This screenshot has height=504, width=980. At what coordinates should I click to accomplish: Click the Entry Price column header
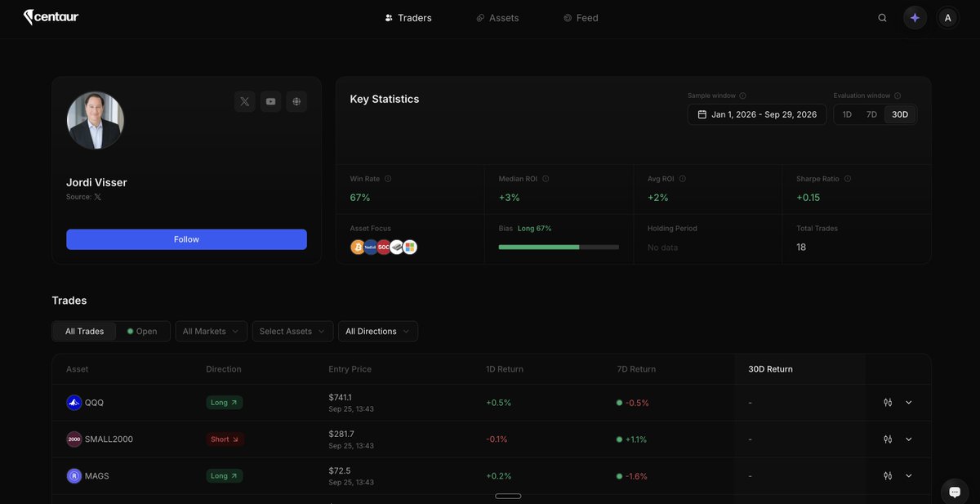(x=350, y=369)
